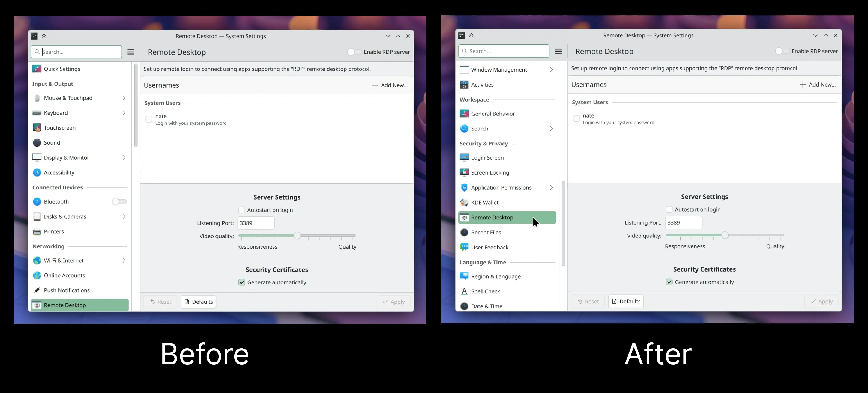The image size is (868, 393).
Task: Open Push Notifications in Before sidebar
Action: point(80,290)
